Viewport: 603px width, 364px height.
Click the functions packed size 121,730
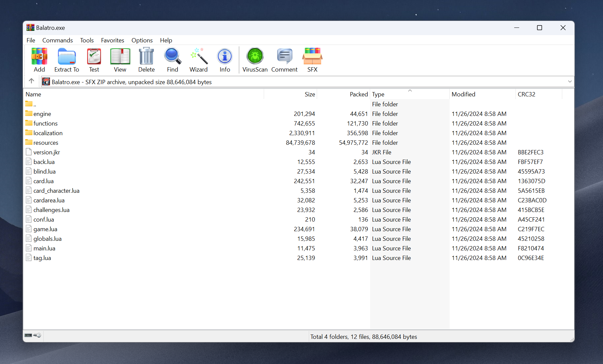357,123
